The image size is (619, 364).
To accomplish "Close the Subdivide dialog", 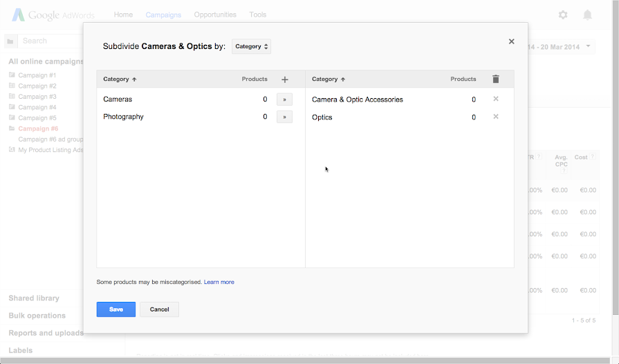I will (512, 41).
